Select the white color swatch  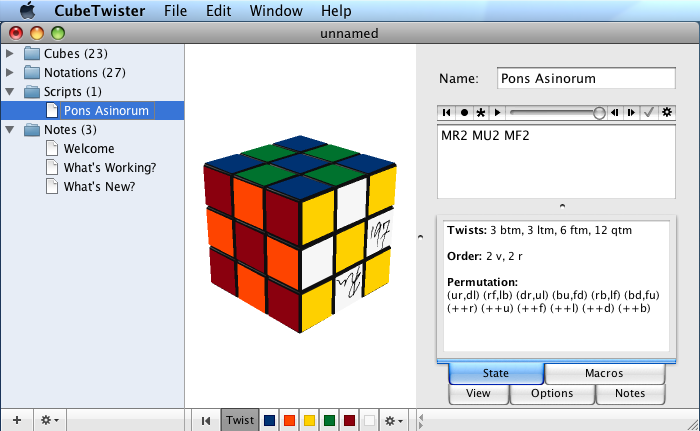click(369, 421)
